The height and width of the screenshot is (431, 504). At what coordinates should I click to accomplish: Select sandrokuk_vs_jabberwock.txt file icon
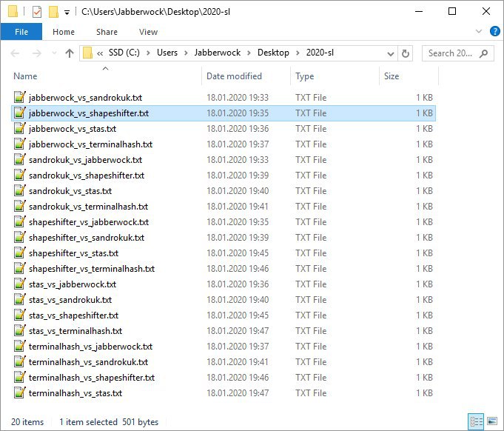tap(19, 159)
